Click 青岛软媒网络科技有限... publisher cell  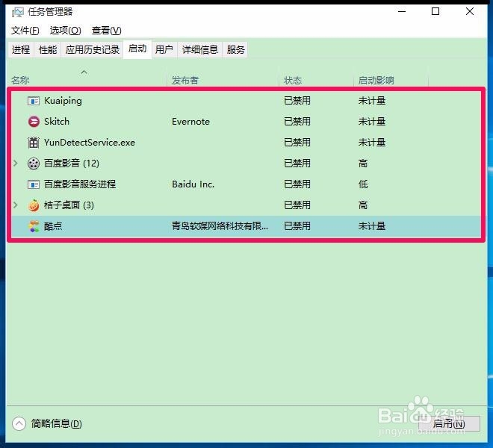pos(220,226)
